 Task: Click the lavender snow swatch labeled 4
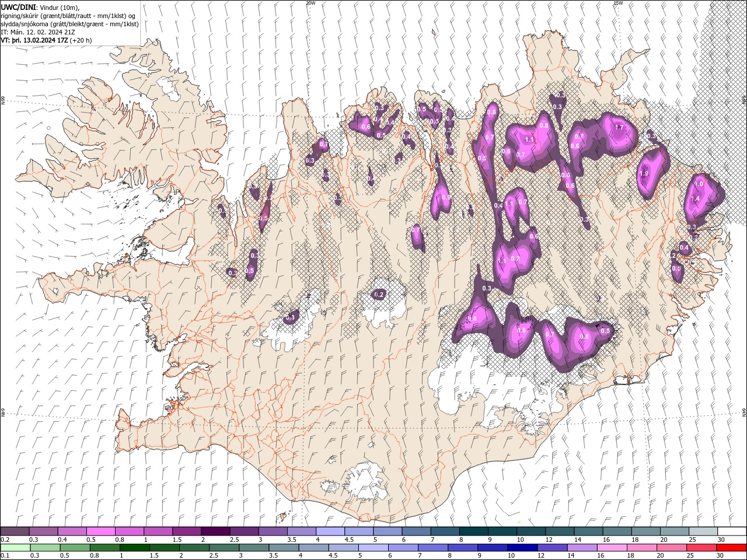tap(330, 531)
